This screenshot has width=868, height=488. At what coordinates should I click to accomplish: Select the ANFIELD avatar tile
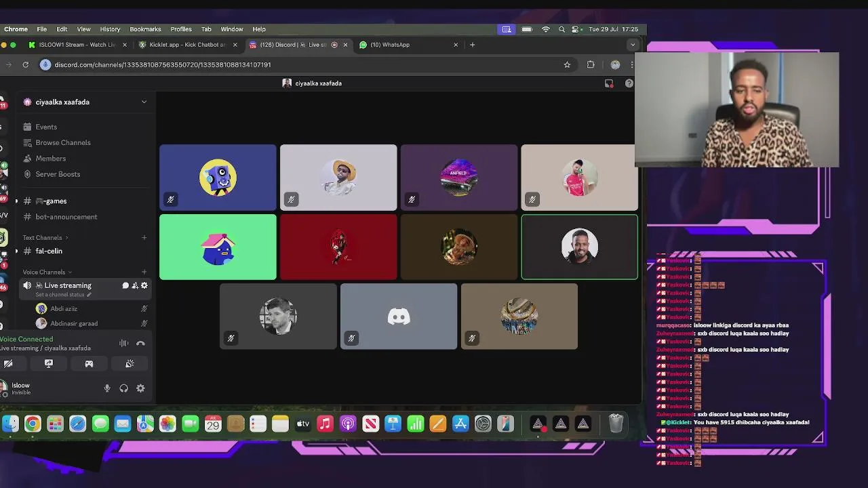[459, 178]
